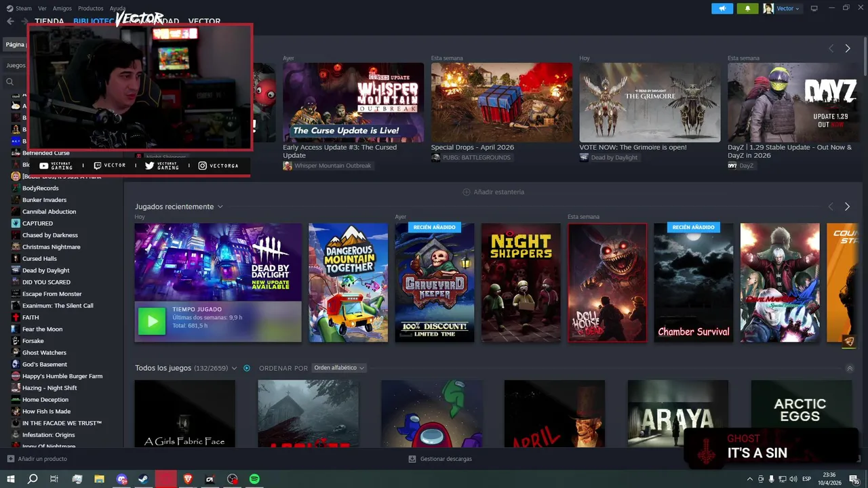Show previous news items with left arrow
This screenshot has height=488, width=868.
click(831, 48)
